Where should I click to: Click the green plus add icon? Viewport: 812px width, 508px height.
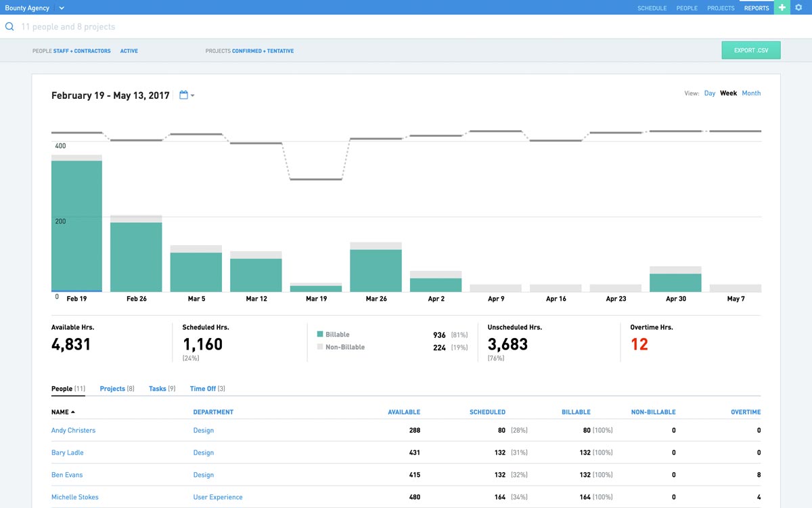tap(782, 7)
